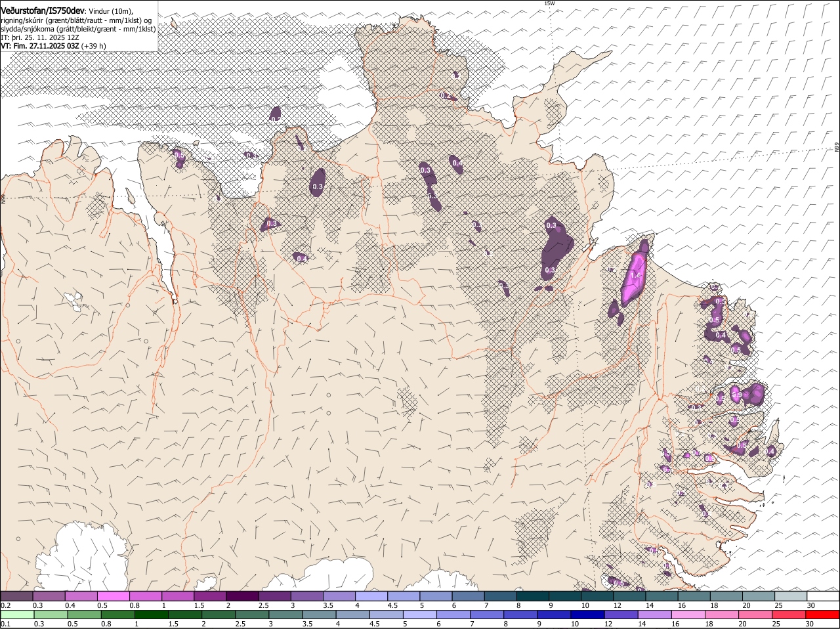Select the 2.5 swatch in the snow legend
Viewport: 840px width, 629px height.
pyautogui.click(x=274, y=596)
